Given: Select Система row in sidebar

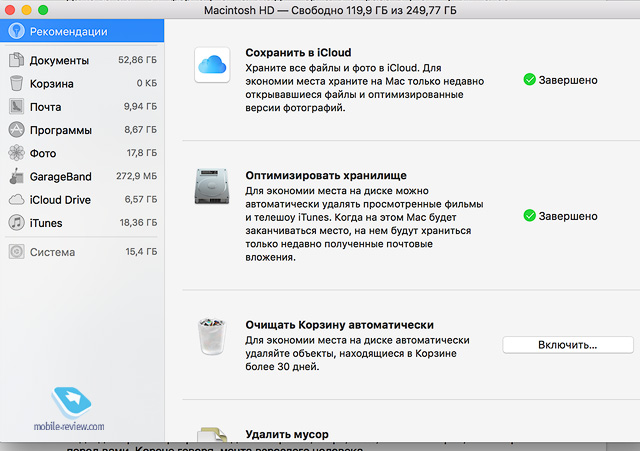Looking at the screenshot, I should click(x=82, y=252).
